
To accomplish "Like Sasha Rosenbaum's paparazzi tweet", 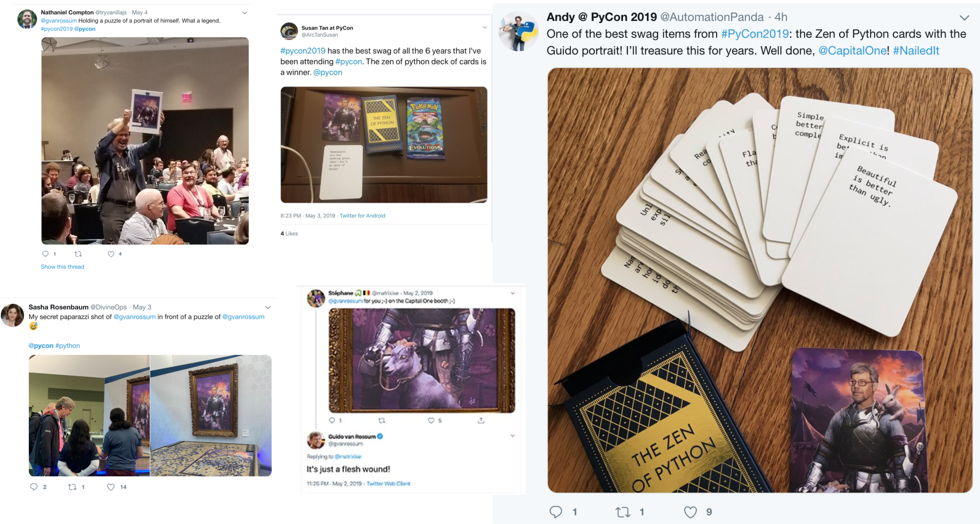I will [x=111, y=487].
